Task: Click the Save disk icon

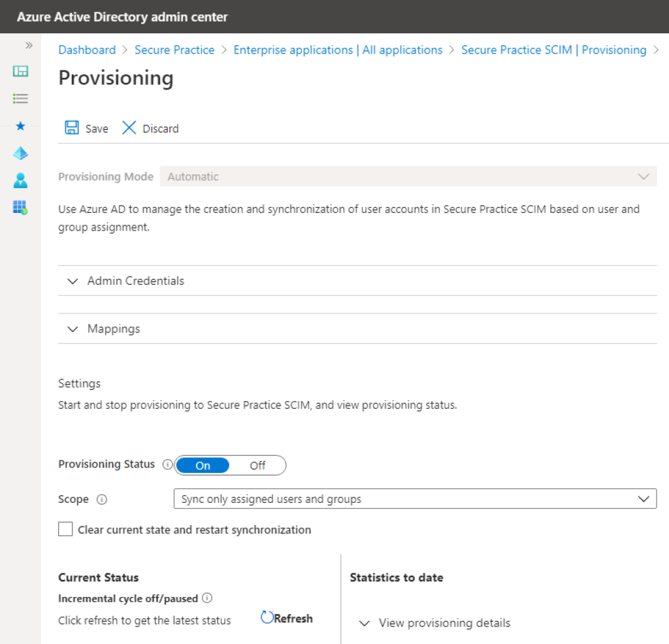Action: (72, 127)
